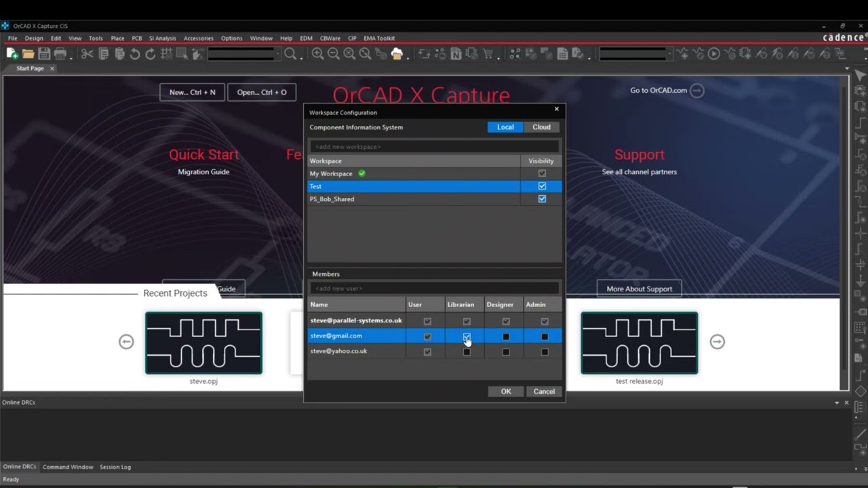Click the Save floppy disk icon

(x=44, y=54)
